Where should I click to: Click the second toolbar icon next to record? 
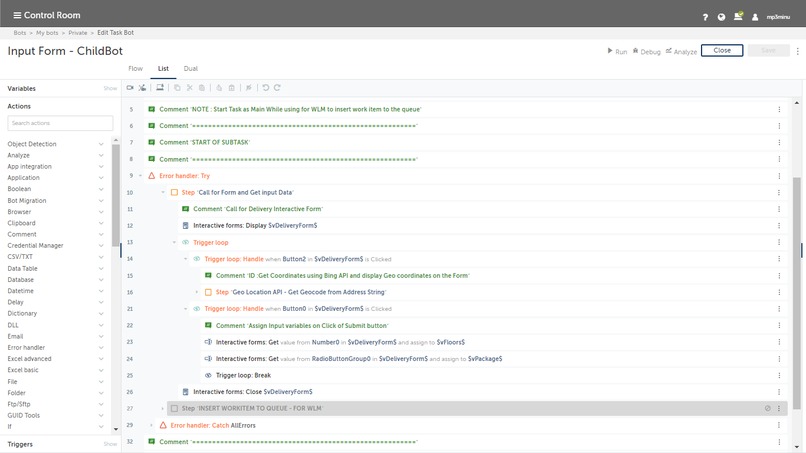[142, 88]
